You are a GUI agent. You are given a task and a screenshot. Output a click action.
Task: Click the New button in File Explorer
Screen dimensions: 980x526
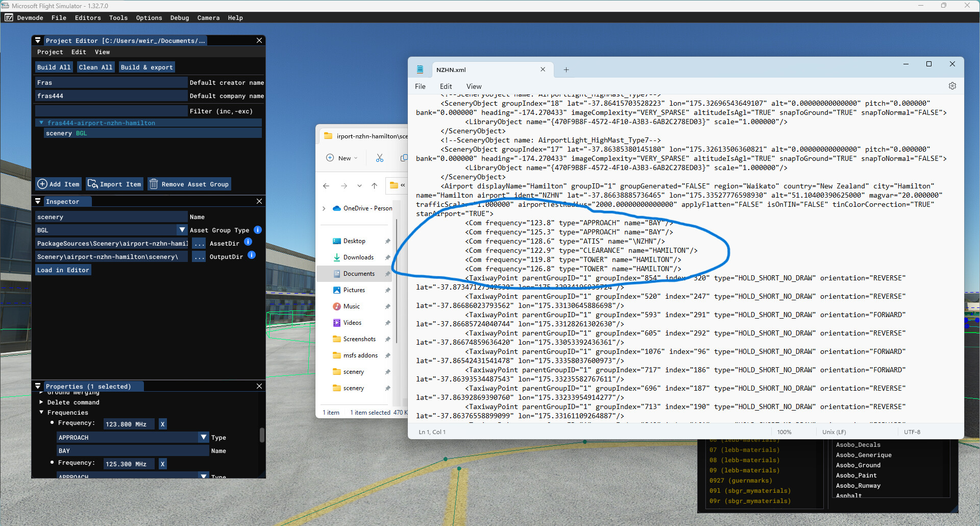pos(342,158)
